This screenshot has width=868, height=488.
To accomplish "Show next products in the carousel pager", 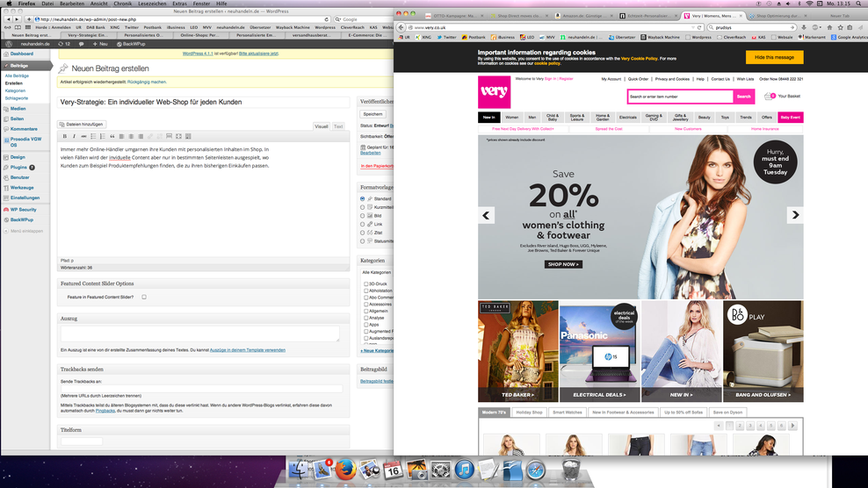I will [x=792, y=426].
